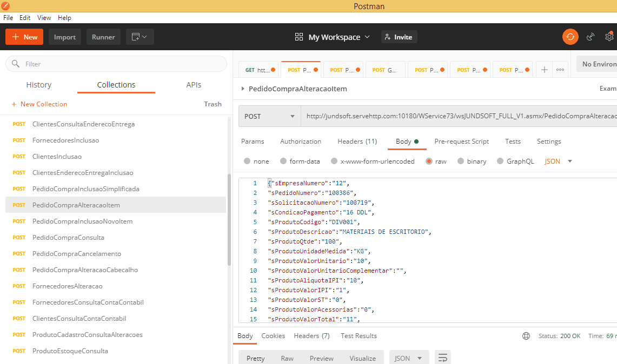Expand the PedidoCompraAlteracaoItem request details arrow
Screen dimensions: 617x364
click(x=242, y=89)
